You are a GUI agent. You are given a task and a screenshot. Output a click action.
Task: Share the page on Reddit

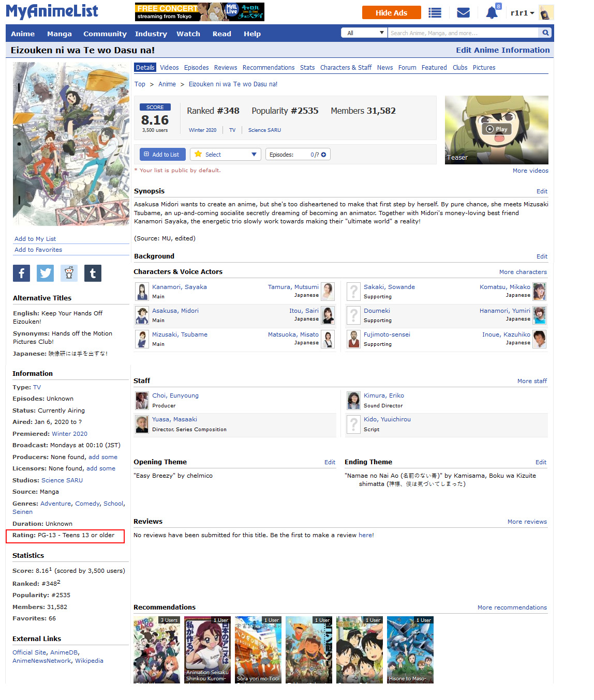coord(69,273)
